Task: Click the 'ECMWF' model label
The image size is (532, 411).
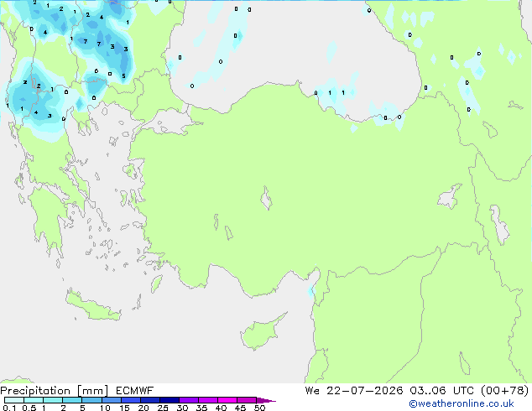Action: click(x=134, y=391)
